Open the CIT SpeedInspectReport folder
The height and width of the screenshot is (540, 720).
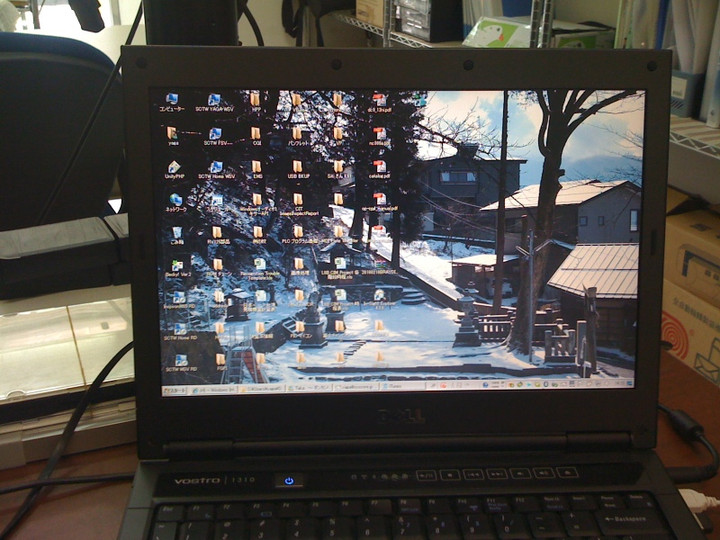point(299,205)
